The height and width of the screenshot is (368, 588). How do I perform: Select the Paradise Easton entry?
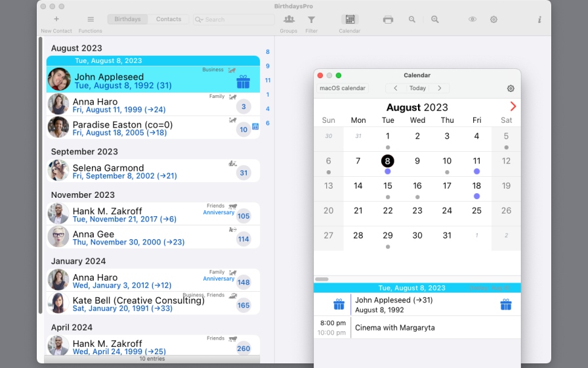point(153,127)
